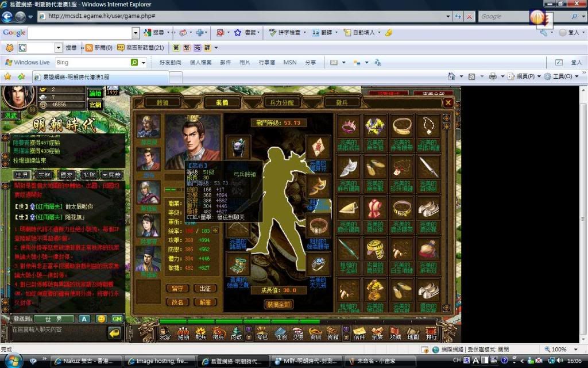This screenshot has width=588, height=368.
Task: Open the 發送到 世界 channel selector
Action: pos(54,319)
